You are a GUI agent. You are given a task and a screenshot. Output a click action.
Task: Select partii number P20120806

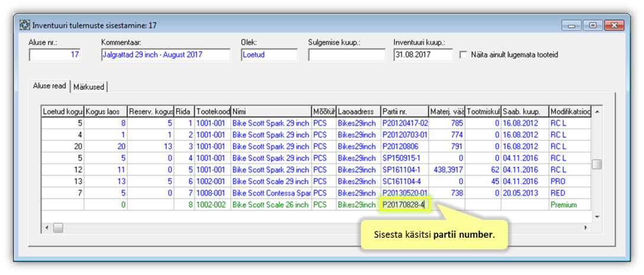[x=404, y=146]
